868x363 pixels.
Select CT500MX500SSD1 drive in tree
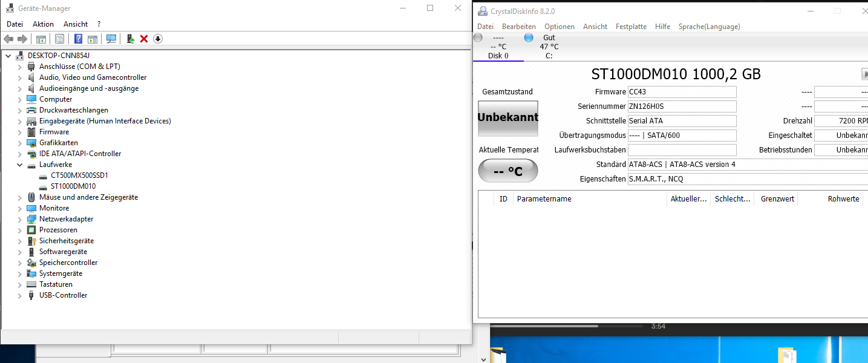coord(79,175)
